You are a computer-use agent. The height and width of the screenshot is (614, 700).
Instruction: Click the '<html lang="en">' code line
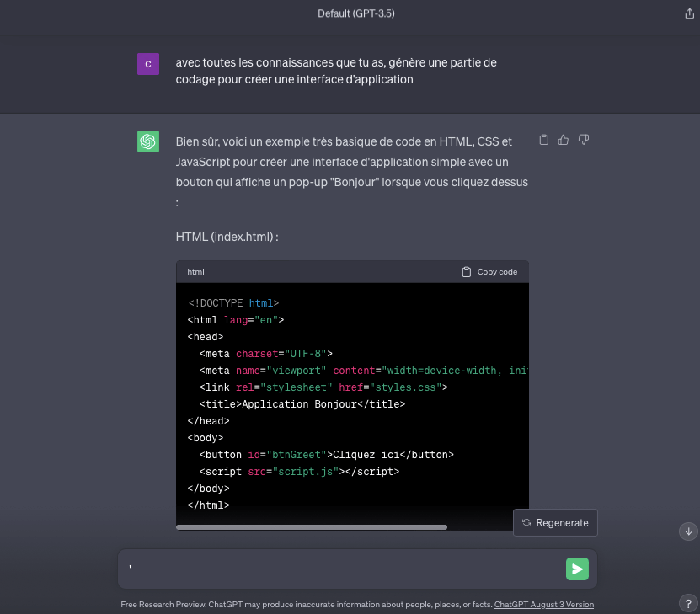(236, 320)
